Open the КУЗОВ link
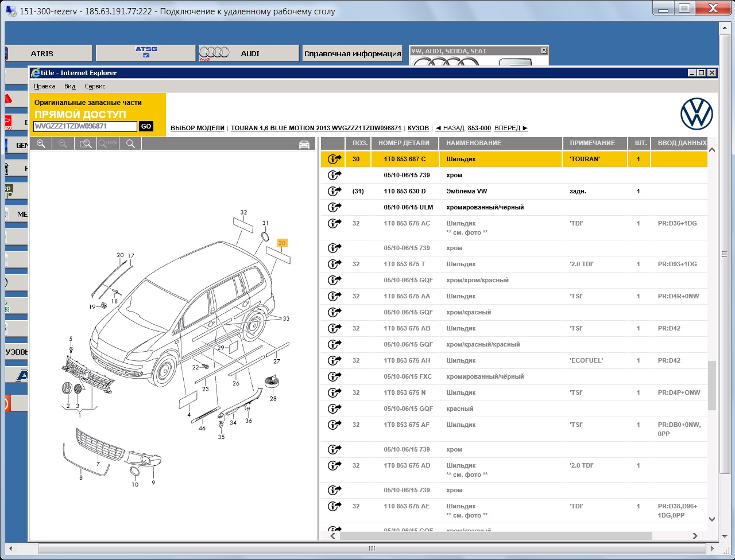The height and width of the screenshot is (560, 735). pos(418,128)
